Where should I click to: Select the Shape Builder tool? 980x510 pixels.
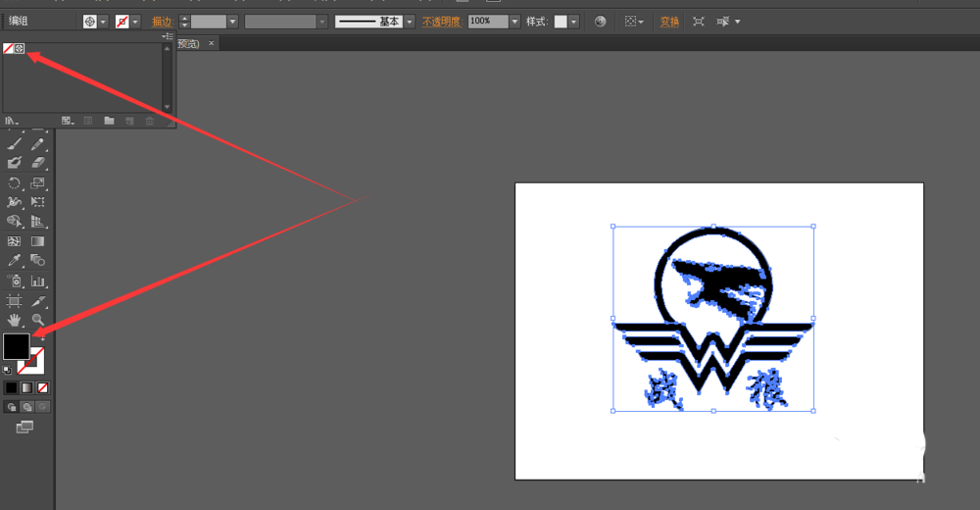tap(15, 221)
